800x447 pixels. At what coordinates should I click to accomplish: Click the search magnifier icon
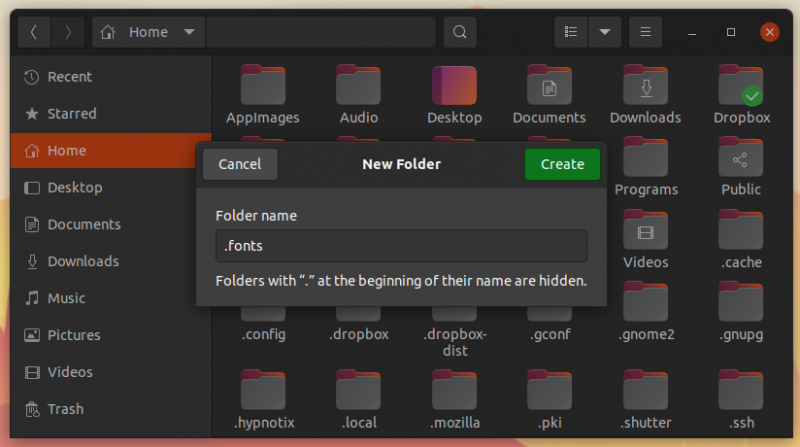click(459, 32)
